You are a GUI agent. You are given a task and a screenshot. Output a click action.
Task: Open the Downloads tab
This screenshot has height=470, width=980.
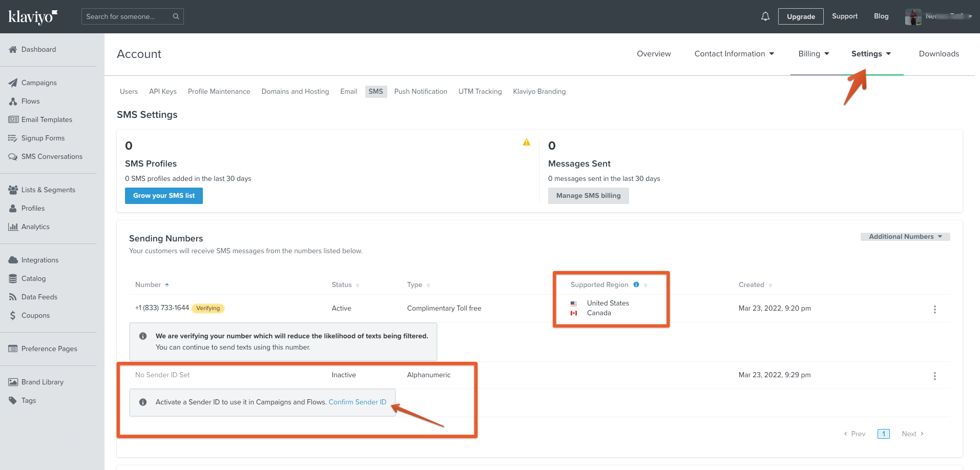point(939,54)
